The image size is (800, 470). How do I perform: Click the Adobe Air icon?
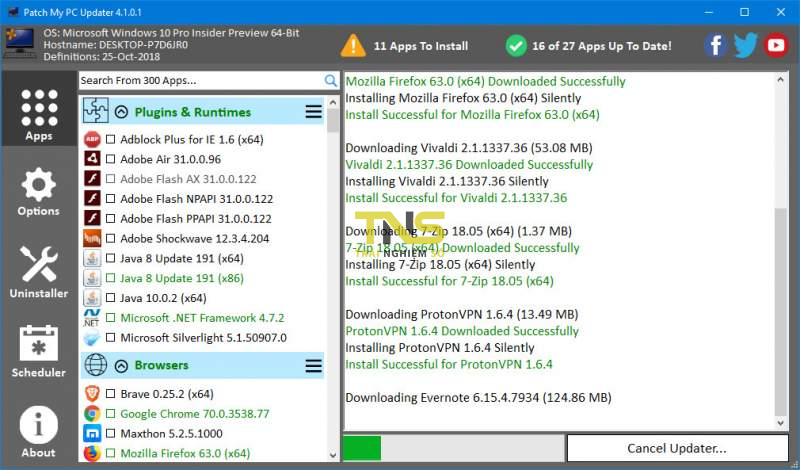(x=92, y=159)
